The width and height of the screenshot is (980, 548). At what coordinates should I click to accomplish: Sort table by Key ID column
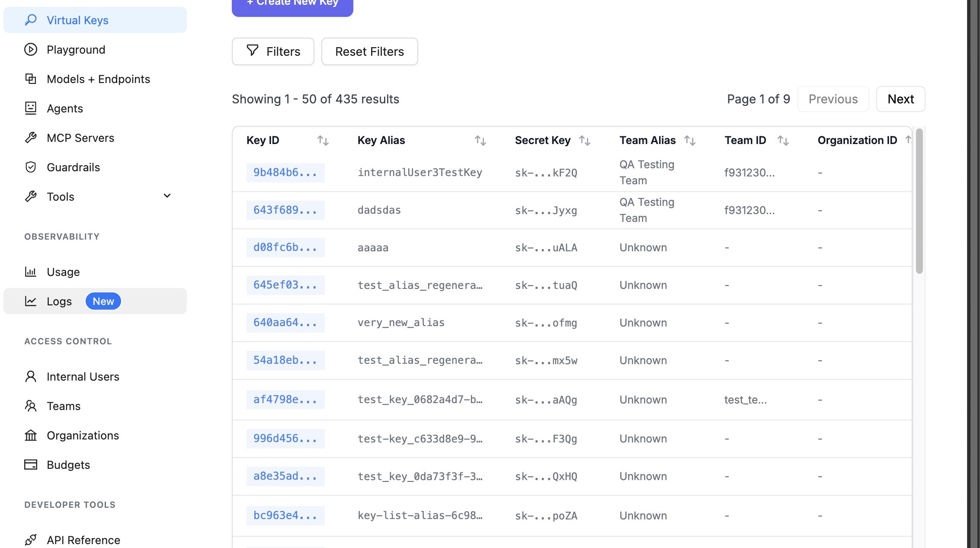(x=323, y=141)
